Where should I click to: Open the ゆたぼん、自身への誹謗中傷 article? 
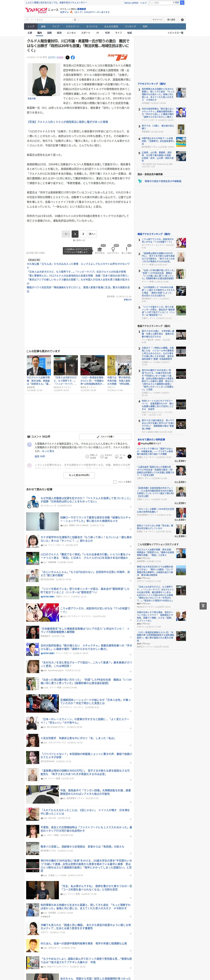[x=84, y=943]
